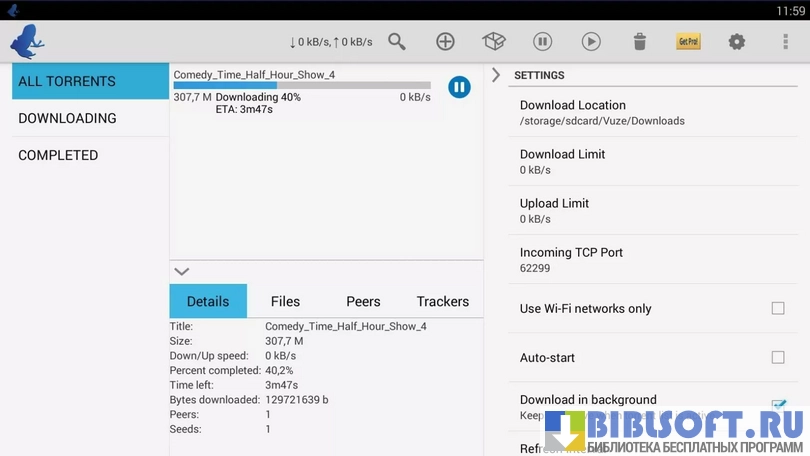Click the open box torrent icon
The width and height of the screenshot is (810, 456).
pos(494,41)
